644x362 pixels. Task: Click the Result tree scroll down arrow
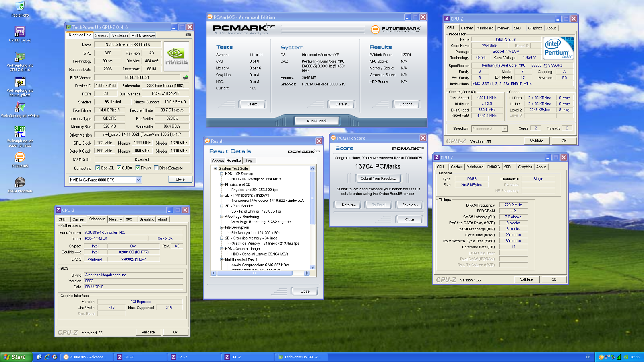[x=312, y=267]
